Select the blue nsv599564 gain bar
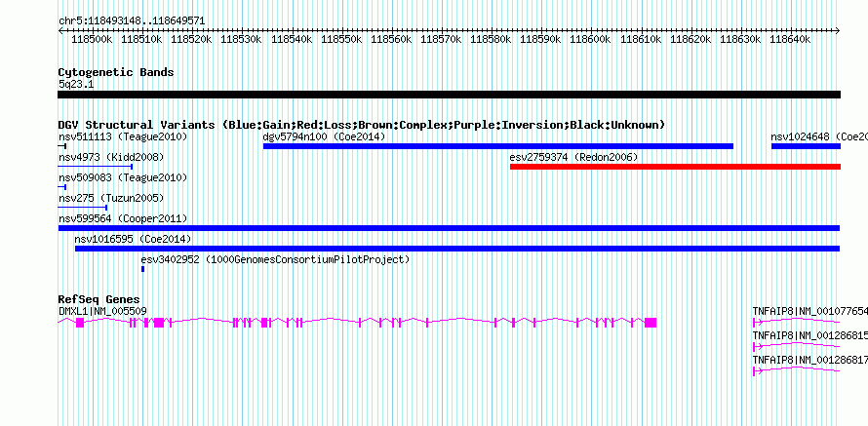 click(449, 228)
